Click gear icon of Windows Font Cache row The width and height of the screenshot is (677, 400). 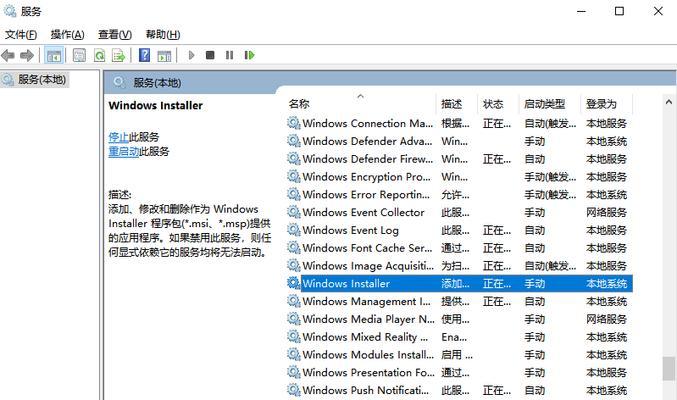tap(294, 248)
